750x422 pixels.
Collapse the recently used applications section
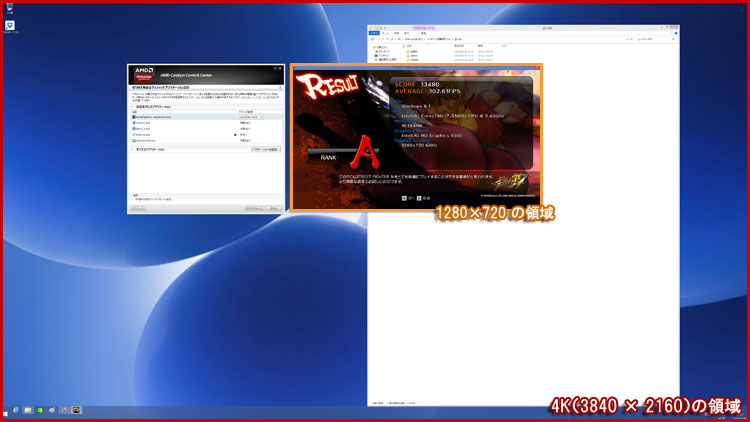(x=134, y=106)
